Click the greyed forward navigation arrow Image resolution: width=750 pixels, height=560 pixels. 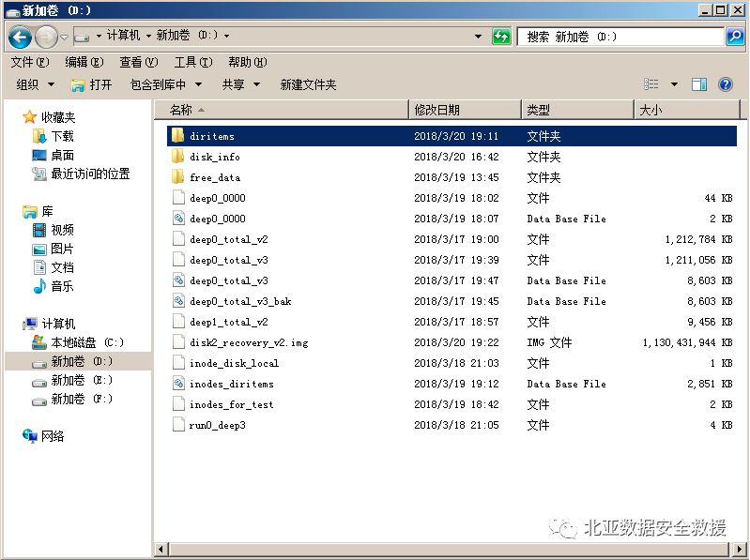click(46, 37)
